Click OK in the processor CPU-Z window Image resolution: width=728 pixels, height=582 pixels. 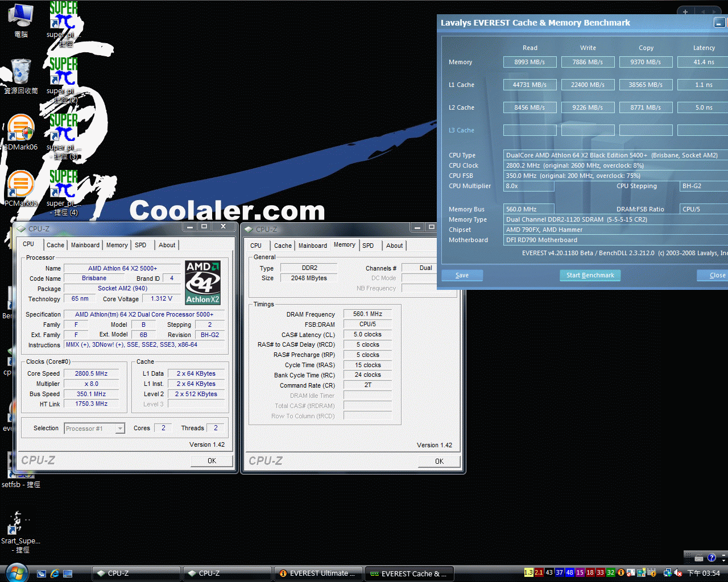click(x=212, y=461)
